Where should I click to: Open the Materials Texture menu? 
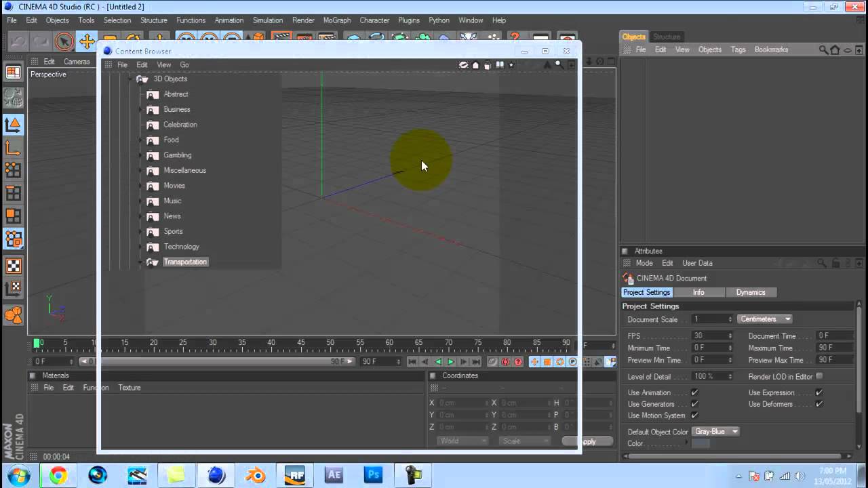[130, 388]
